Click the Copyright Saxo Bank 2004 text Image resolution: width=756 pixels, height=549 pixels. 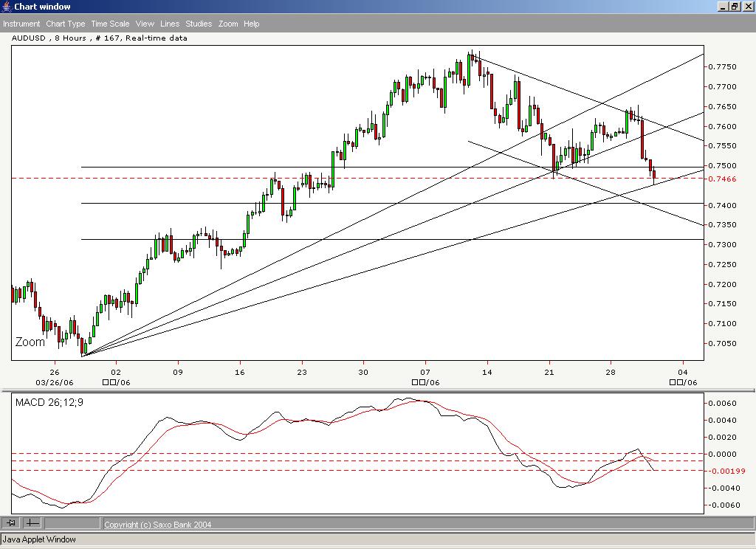point(157,524)
